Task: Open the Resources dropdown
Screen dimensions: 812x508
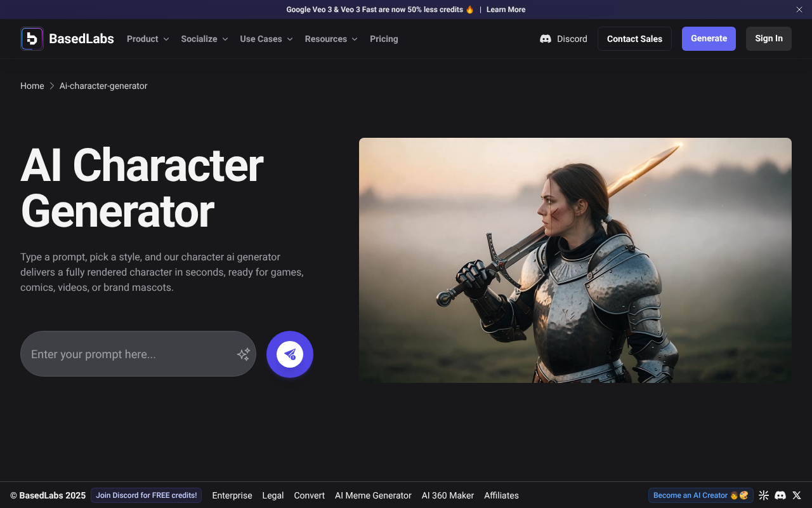Action: point(331,39)
